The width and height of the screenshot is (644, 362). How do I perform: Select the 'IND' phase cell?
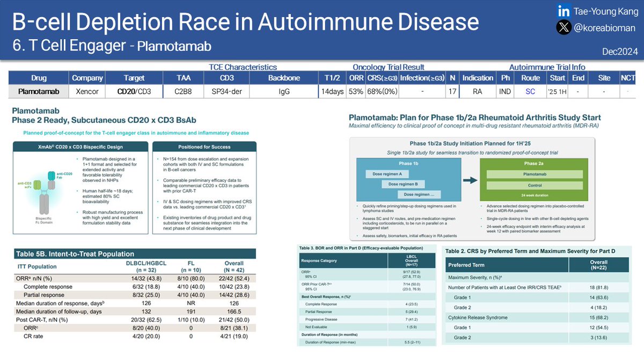click(505, 92)
